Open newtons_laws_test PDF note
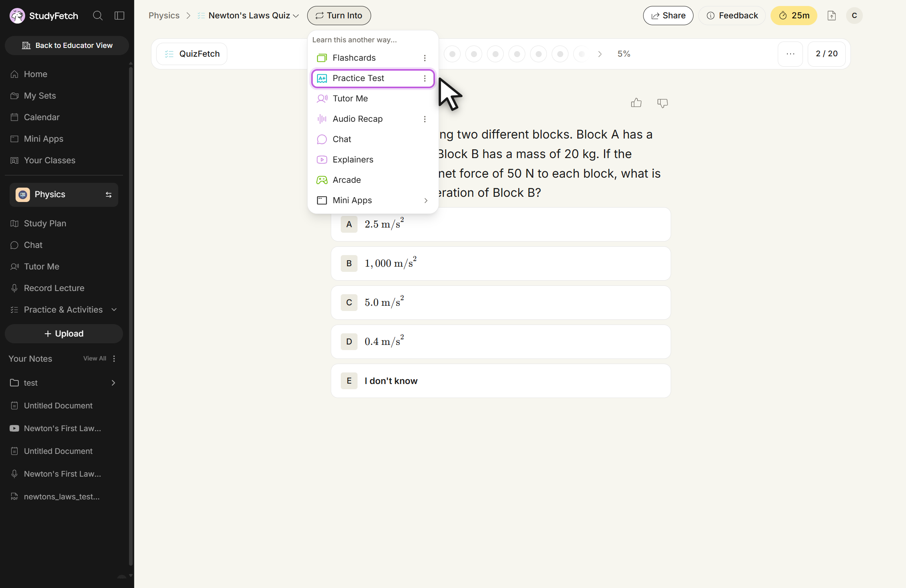The image size is (906, 588). [64, 497]
